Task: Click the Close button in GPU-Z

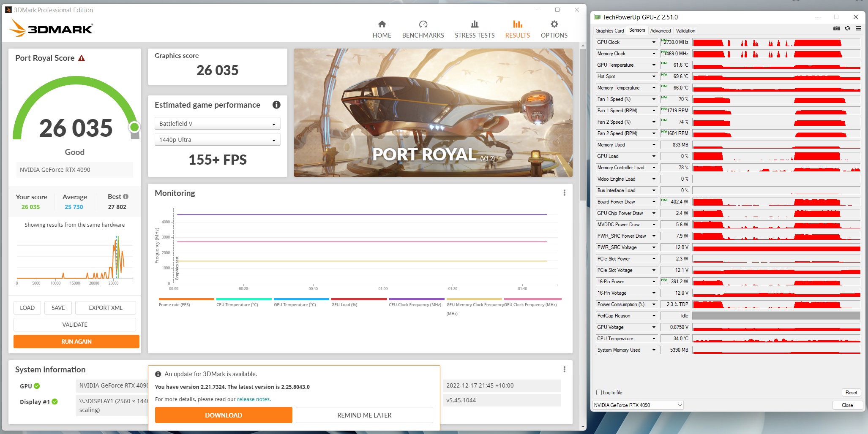Action: pos(847,405)
